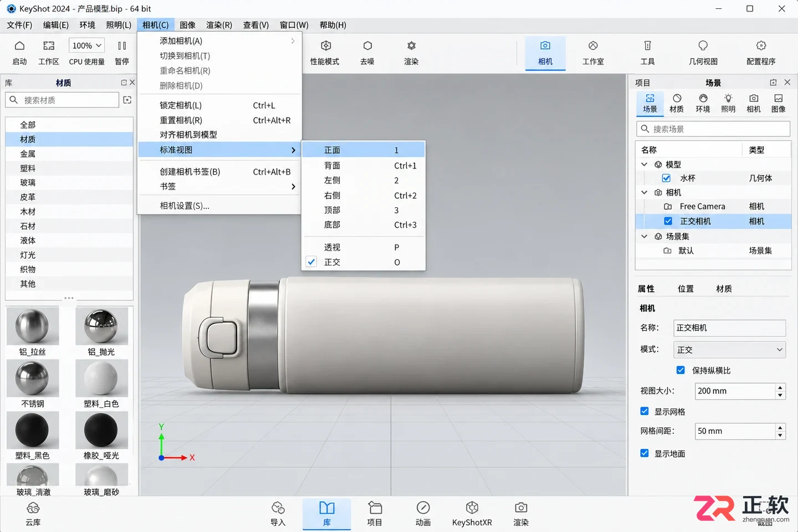Click the bottom 渲染 render camera icon

tap(521, 508)
